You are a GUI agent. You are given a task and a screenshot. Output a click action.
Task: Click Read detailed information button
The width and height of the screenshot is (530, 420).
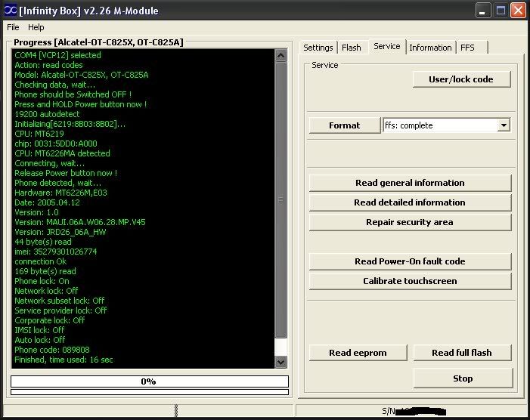[x=410, y=202]
